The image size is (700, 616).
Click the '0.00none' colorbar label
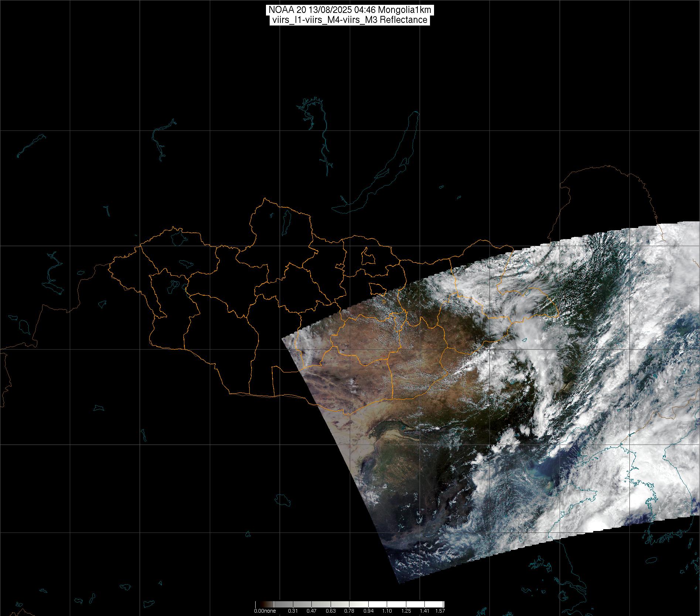click(x=265, y=611)
